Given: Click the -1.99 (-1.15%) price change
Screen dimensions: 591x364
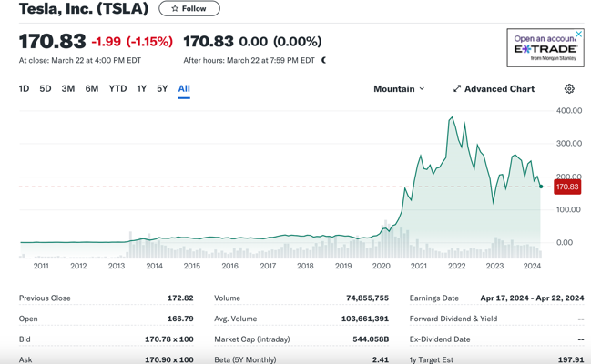Looking at the screenshot, I should point(132,42).
